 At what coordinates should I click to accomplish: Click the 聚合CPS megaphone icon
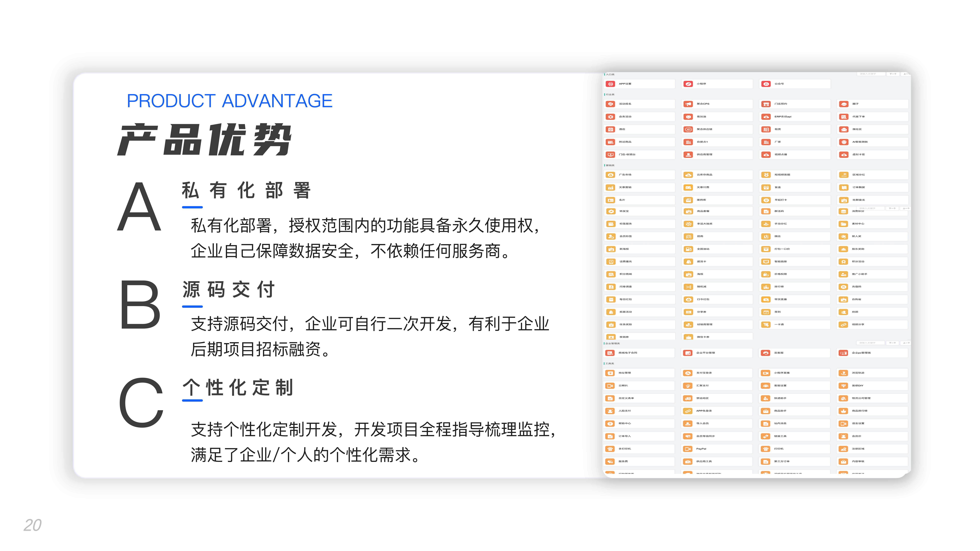[x=688, y=104]
